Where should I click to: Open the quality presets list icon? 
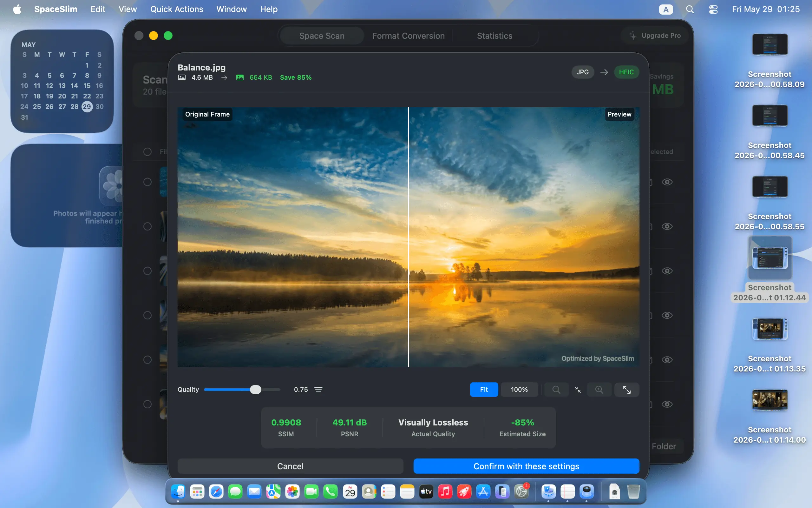[x=318, y=389]
